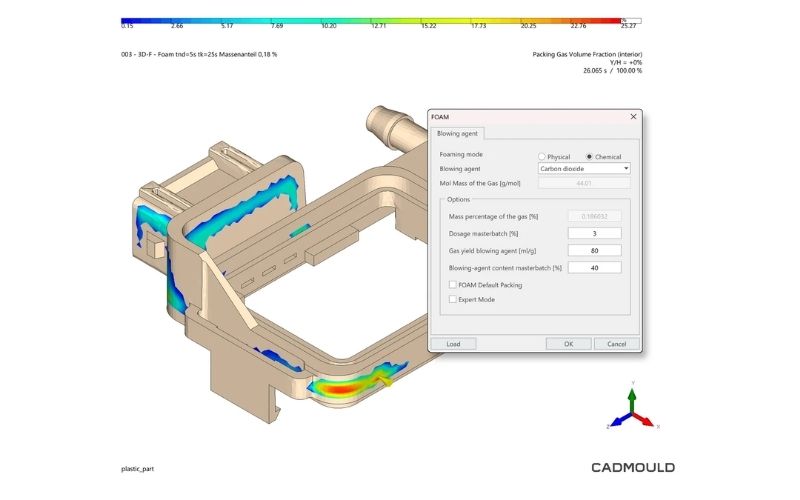This screenshot has width=800, height=500.
Task: Click the result title starting with 003 - 3D-F - Foam
Action: click(199, 54)
